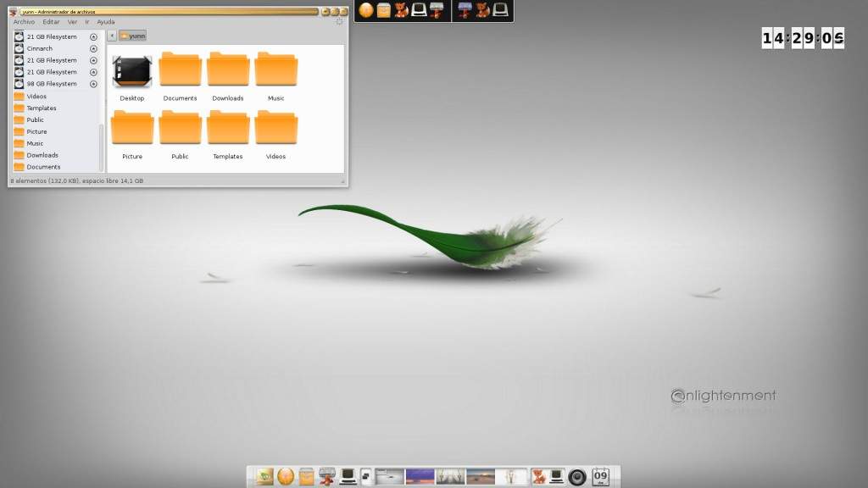Launch the orange globe browser in bottom dock
868x488 pixels.
[x=286, y=477]
